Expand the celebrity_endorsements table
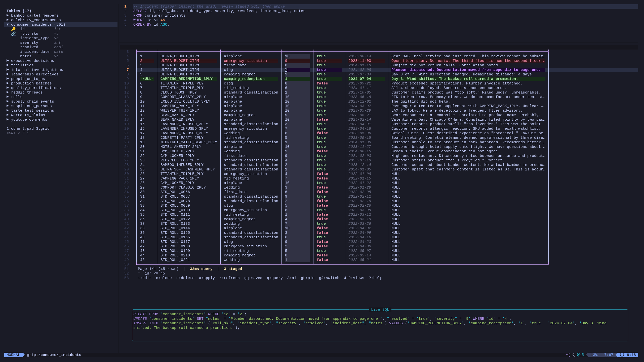Image resolution: width=644 pixels, height=362 pixels. 8,20
